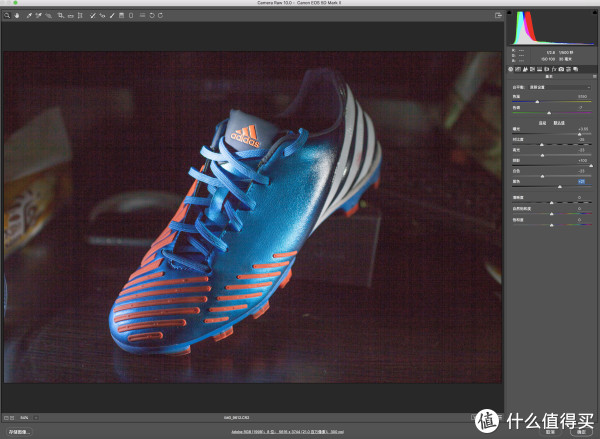Toggle shadow clipping warning on histogram

click(509, 13)
